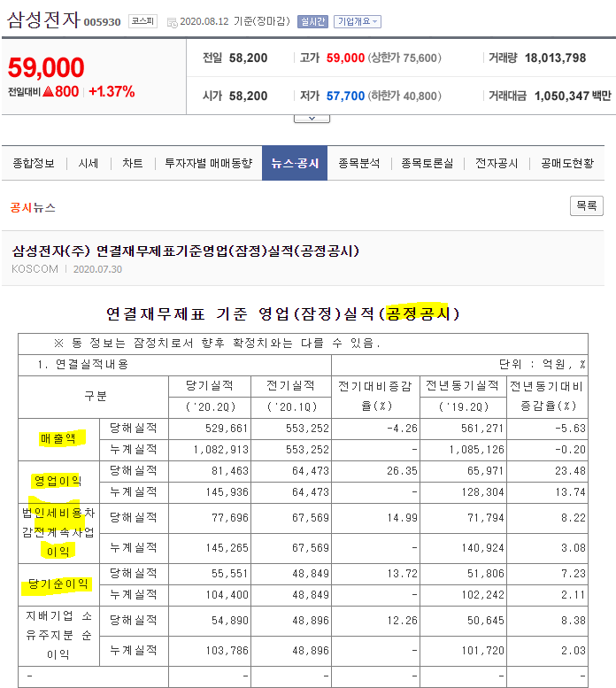Viewport: 616px width, 688px height.
Task: Click the highlighted 영업이익 row label
Action: tap(58, 481)
